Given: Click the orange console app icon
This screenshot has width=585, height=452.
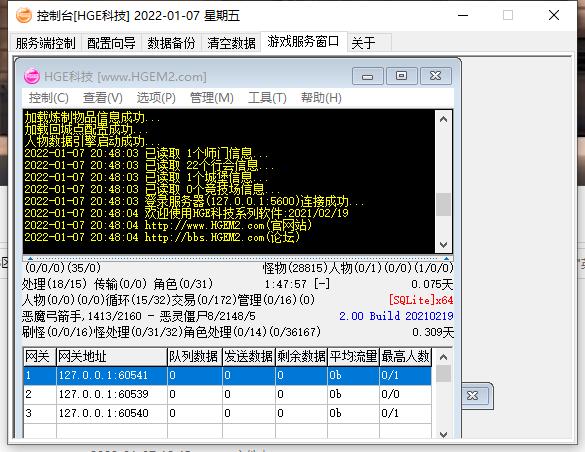Looking at the screenshot, I should pos(24,15).
